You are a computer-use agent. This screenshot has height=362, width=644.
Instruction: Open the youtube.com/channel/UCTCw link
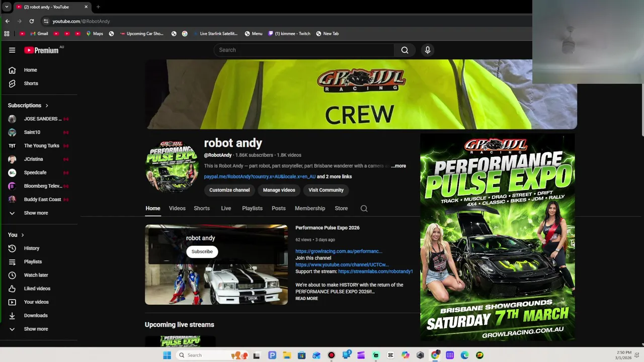tap(342, 264)
